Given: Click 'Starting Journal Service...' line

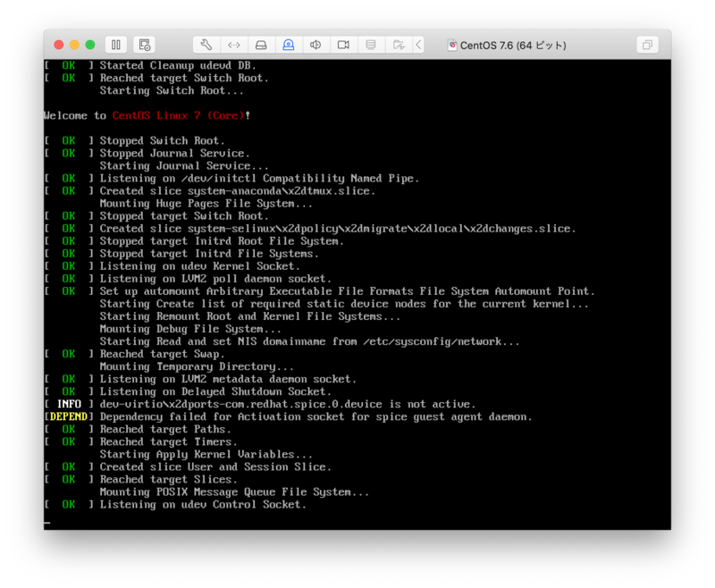Looking at the screenshot, I should pyautogui.click(x=184, y=166).
